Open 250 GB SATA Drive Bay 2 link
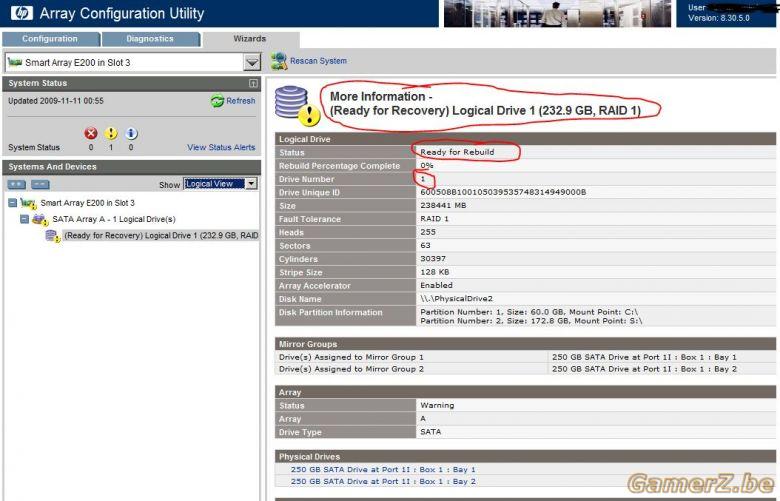Viewport: 780px width, 501px height. [383, 481]
